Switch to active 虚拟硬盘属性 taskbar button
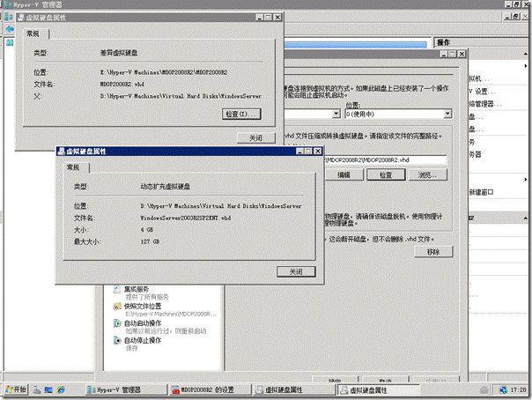The width and height of the screenshot is (532, 400). click(379, 390)
